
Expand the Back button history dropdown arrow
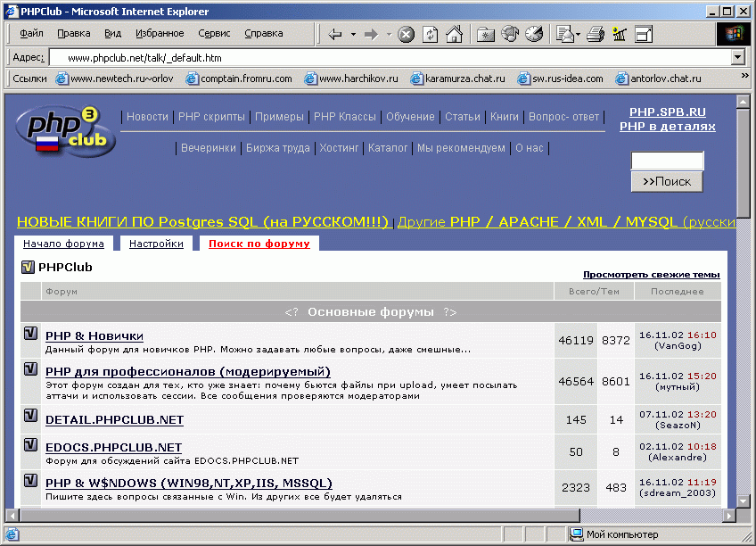[x=353, y=34]
